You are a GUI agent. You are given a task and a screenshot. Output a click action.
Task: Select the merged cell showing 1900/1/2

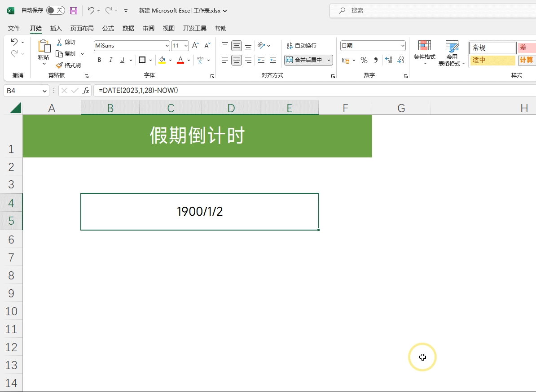(200, 212)
